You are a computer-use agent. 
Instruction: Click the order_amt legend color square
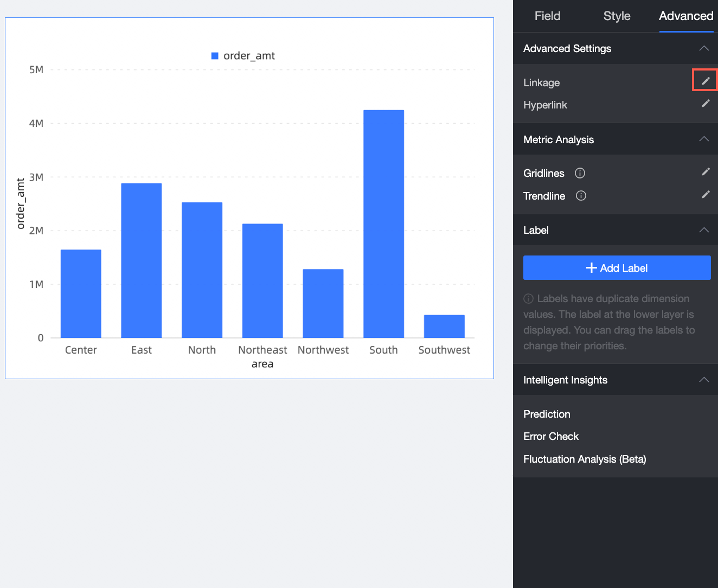(215, 56)
